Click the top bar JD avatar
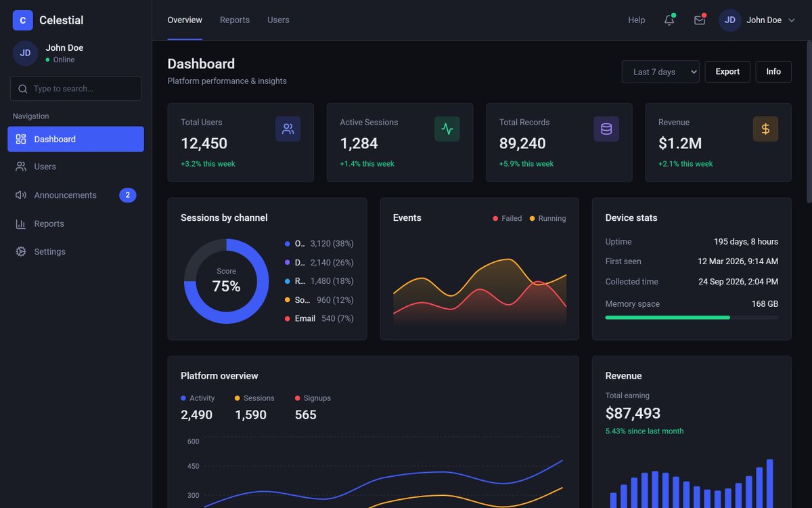The height and width of the screenshot is (508, 812). pos(730,20)
